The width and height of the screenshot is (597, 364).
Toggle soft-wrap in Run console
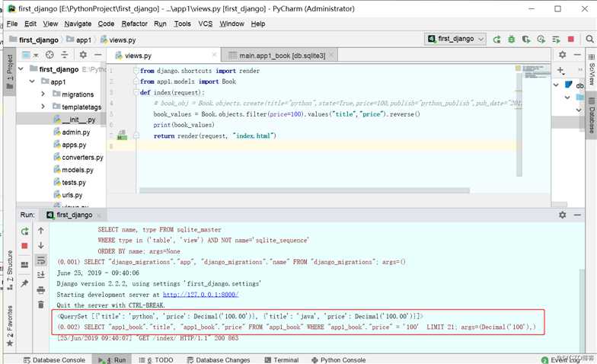(x=41, y=260)
